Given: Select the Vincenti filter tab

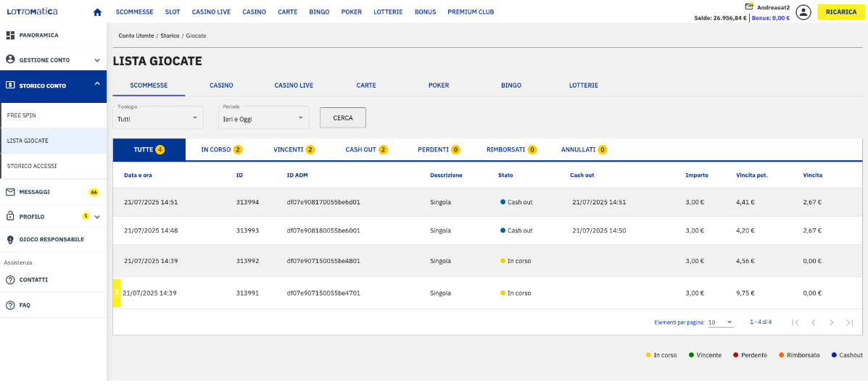Looking at the screenshot, I should pos(294,150).
